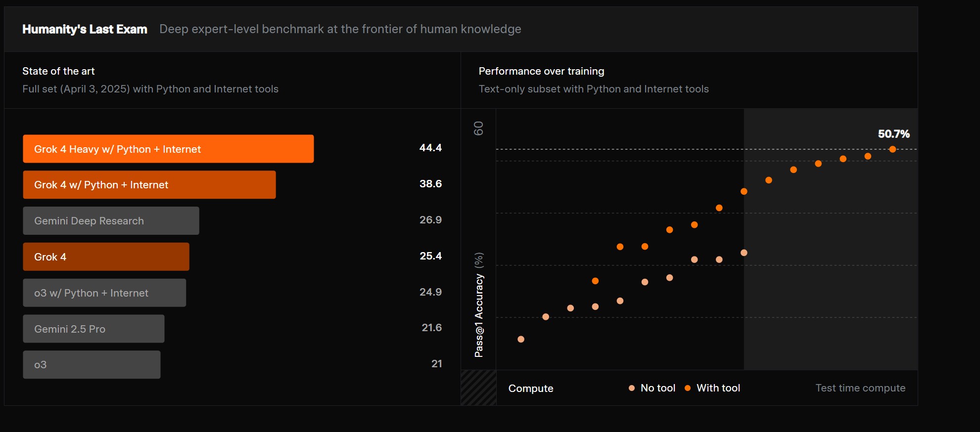Select the o3 w/ Python + Internet bar

[104, 293]
